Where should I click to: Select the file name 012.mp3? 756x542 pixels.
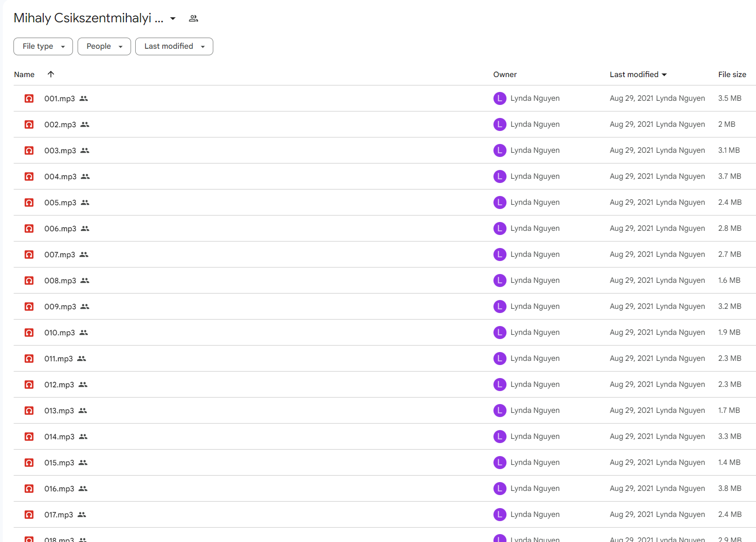[x=59, y=385]
